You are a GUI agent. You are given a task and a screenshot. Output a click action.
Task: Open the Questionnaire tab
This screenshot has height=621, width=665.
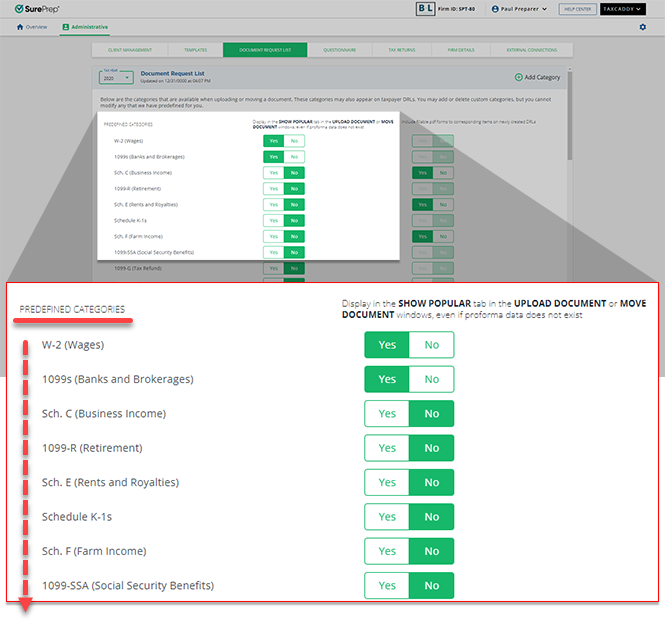pyautogui.click(x=340, y=50)
